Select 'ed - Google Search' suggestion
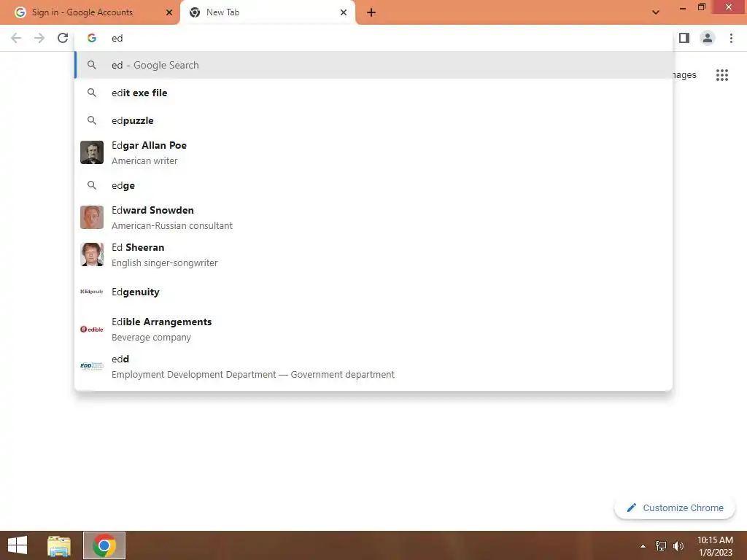Viewport: 747px width, 560px height. [374, 65]
